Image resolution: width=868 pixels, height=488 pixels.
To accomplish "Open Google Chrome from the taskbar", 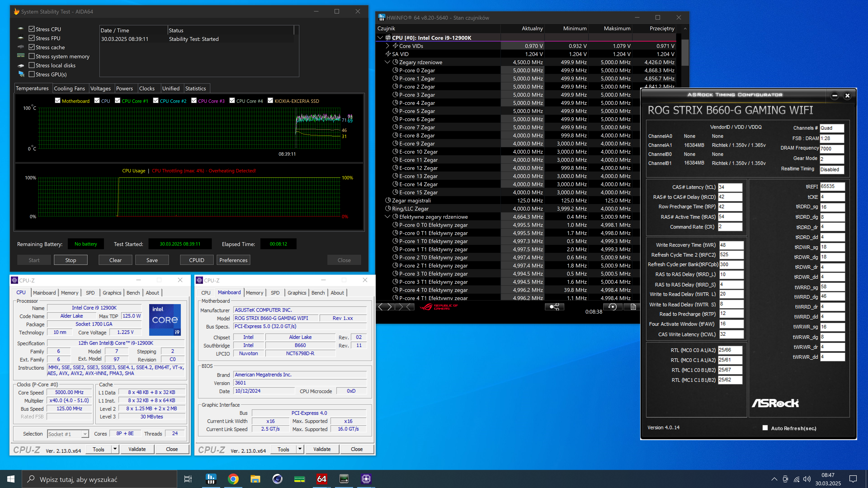I will pos(233,479).
